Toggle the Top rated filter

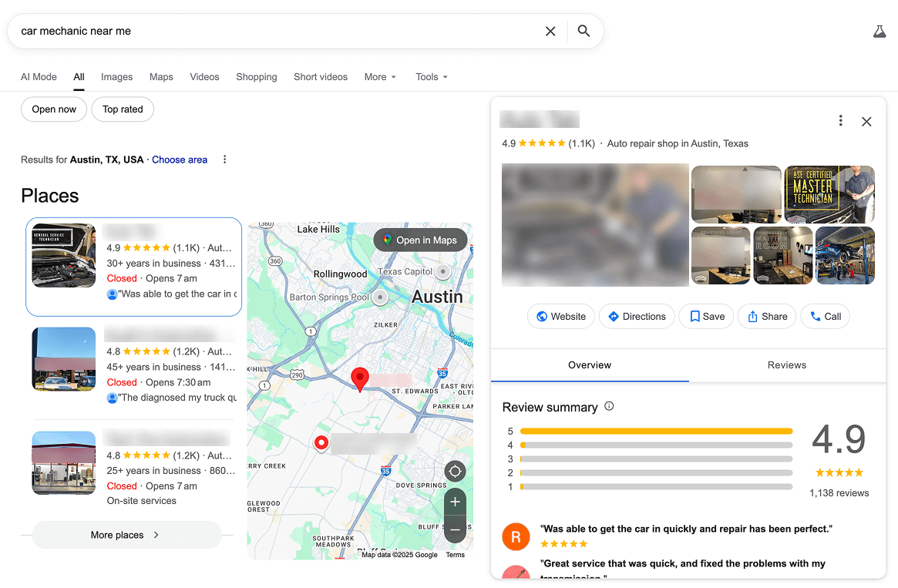123,109
